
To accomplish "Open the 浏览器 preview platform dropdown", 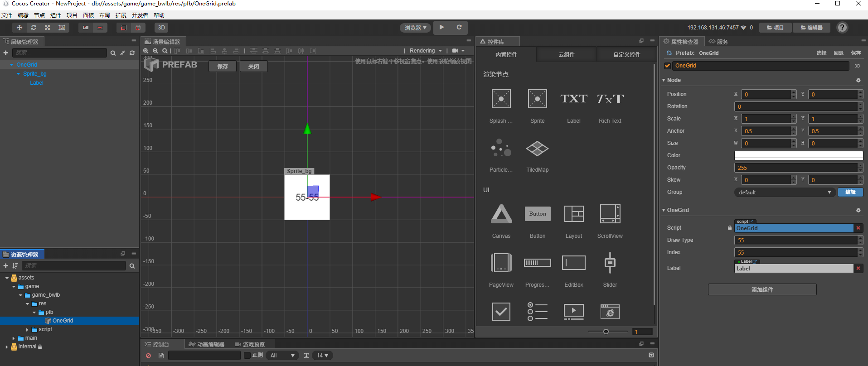I will pyautogui.click(x=415, y=28).
